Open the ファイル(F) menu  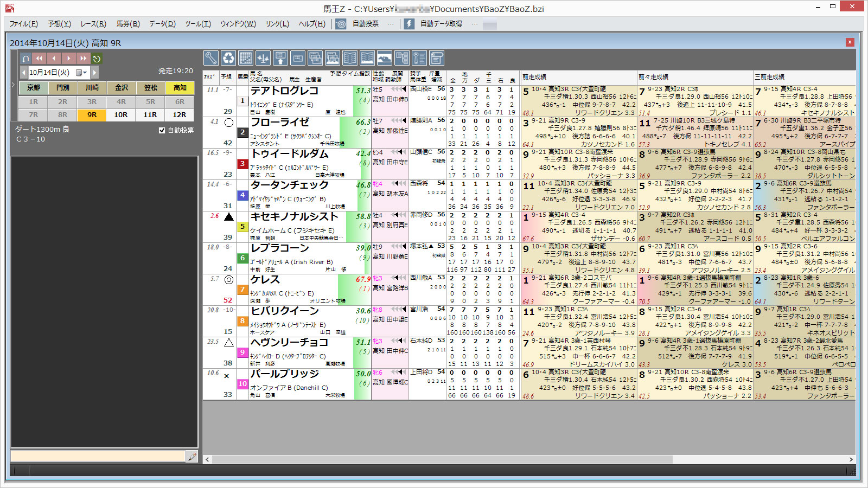[x=23, y=24]
